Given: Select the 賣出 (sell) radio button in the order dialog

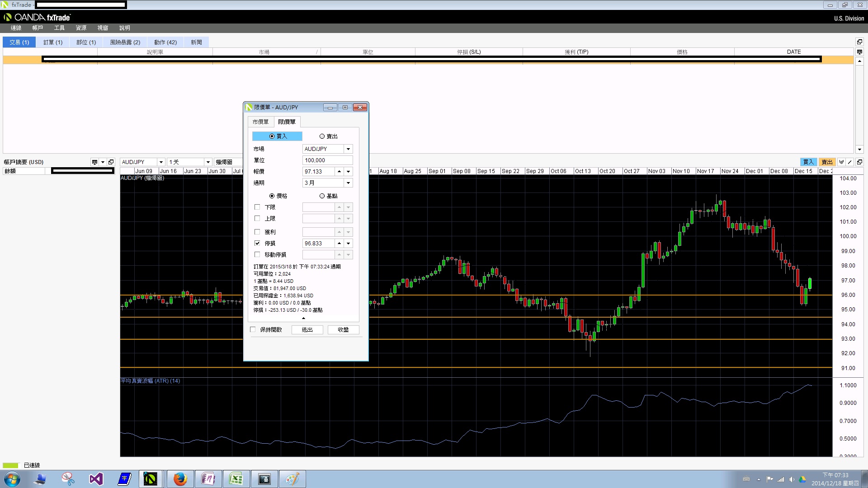Looking at the screenshot, I should click(x=322, y=136).
